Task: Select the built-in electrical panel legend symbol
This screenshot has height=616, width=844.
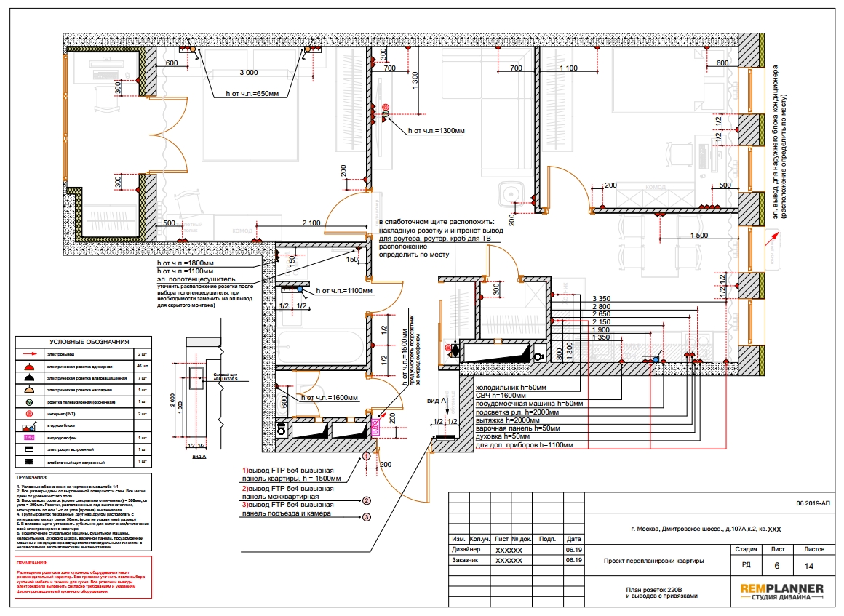Action: [30, 449]
